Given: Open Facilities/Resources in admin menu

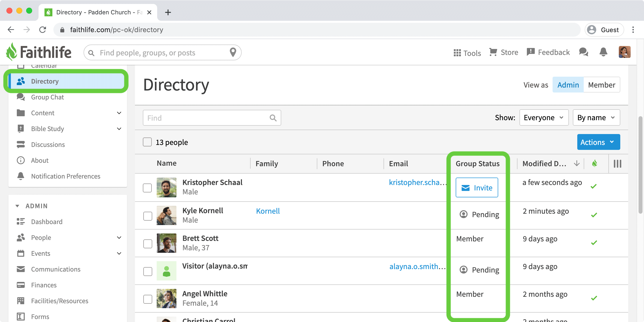Looking at the screenshot, I should [x=60, y=301].
